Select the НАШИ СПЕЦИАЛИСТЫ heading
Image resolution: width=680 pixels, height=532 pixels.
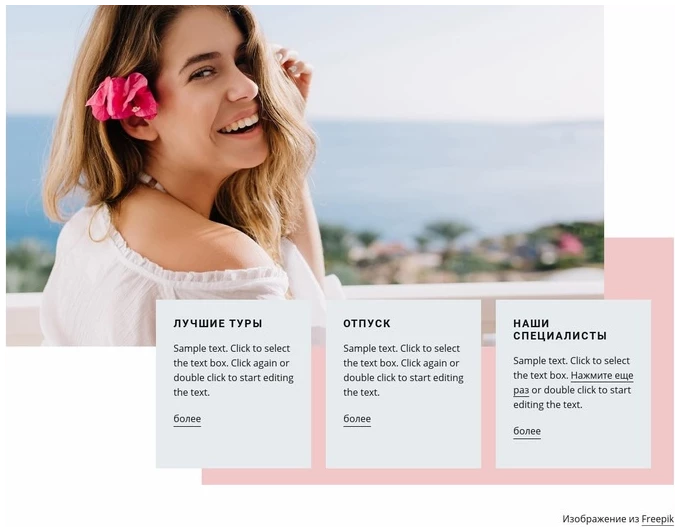[560, 330]
